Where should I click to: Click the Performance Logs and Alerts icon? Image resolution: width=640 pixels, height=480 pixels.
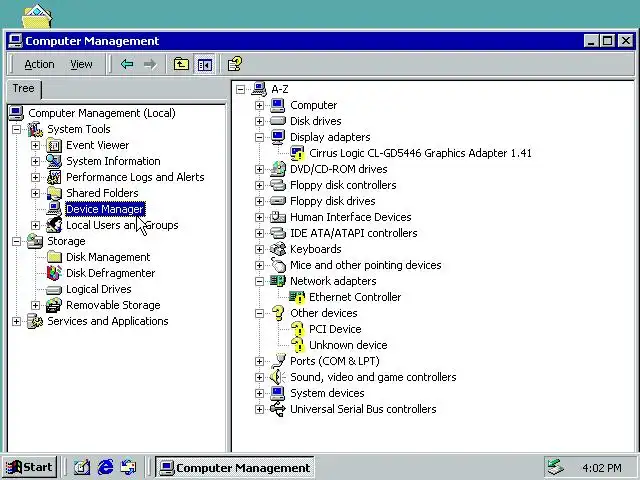coord(54,177)
